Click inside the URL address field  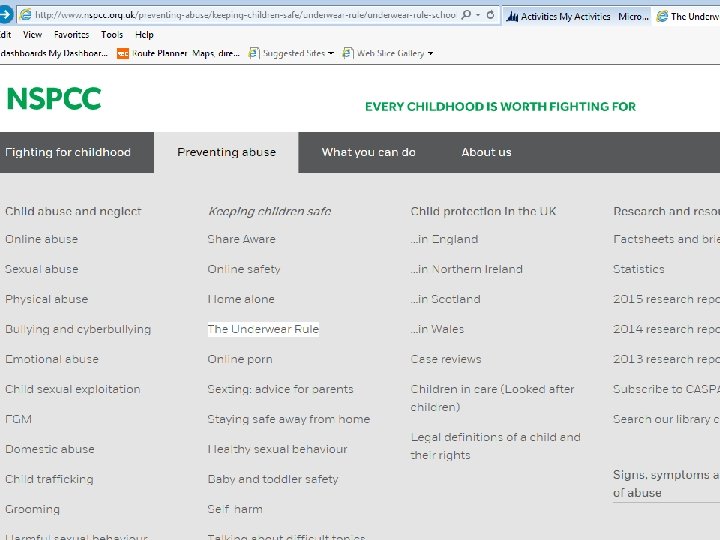tap(245, 15)
